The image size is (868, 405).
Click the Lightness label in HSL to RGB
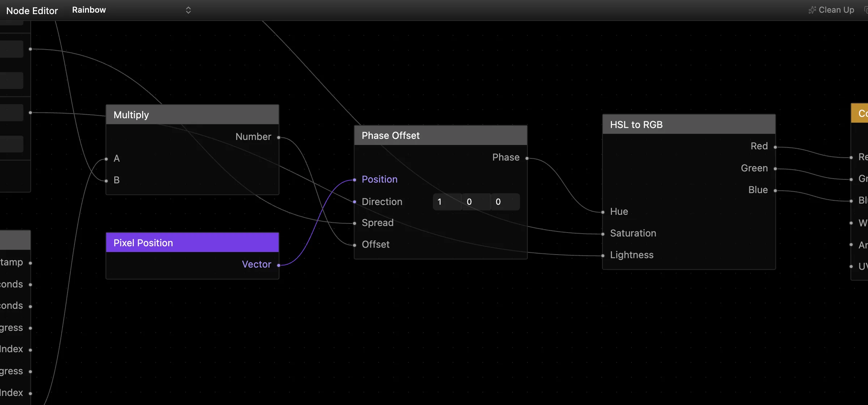point(631,255)
